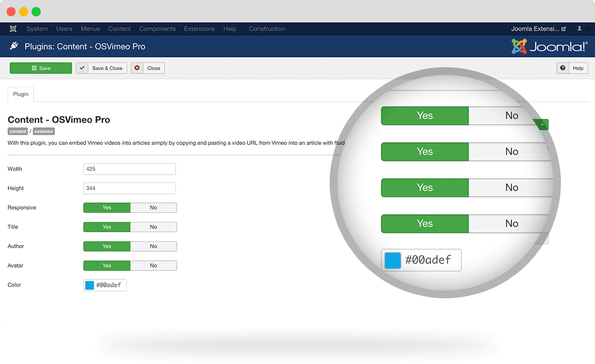Select the Plugin tab
This screenshot has height=364, width=595.
click(21, 94)
